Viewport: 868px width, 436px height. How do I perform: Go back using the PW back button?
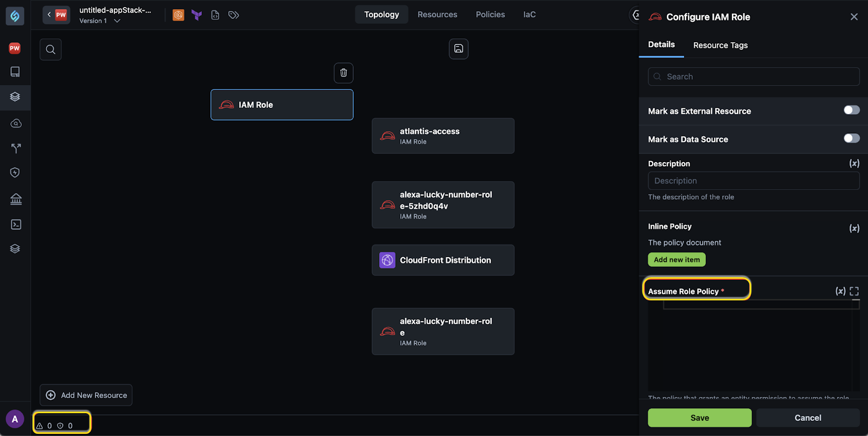tap(56, 15)
